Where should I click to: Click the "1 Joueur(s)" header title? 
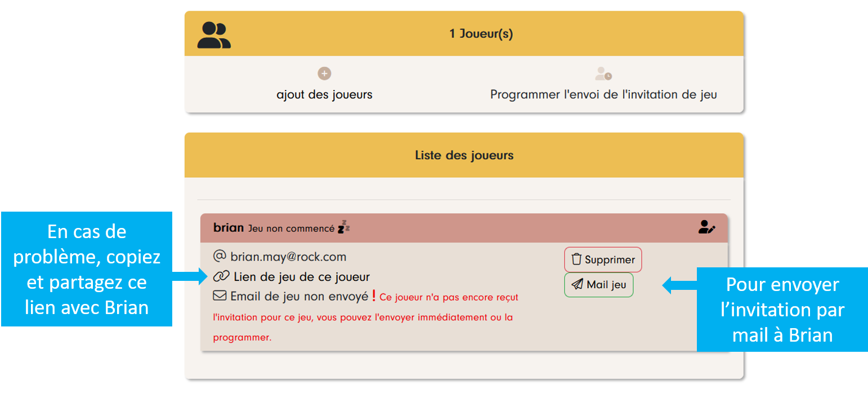[481, 34]
